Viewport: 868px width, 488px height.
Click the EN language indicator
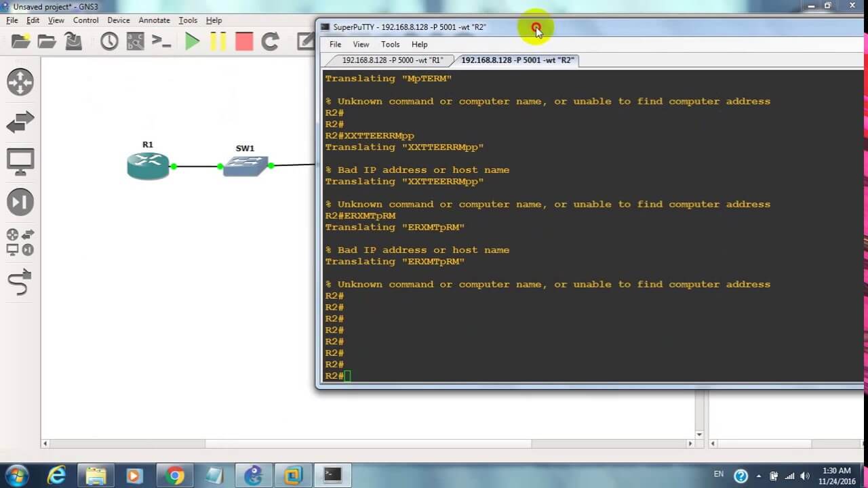pyautogui.click(x=719, y=474)
